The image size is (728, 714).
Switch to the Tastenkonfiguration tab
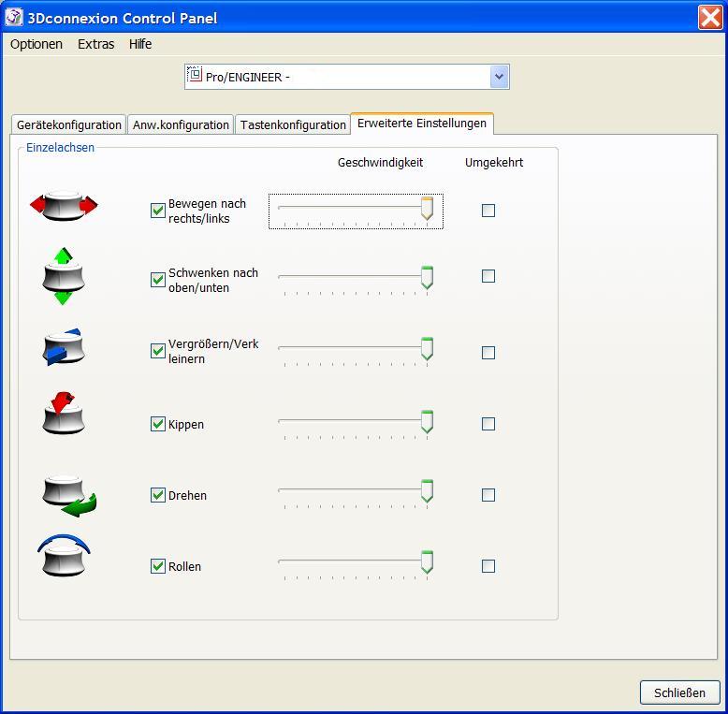click(x=293, y=124)
